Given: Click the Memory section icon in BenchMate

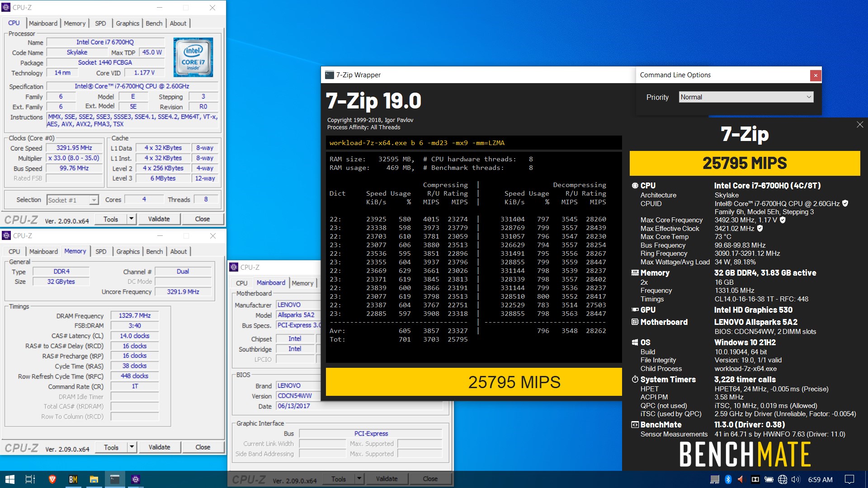Looking at the screenshot, I should [635, 273].
